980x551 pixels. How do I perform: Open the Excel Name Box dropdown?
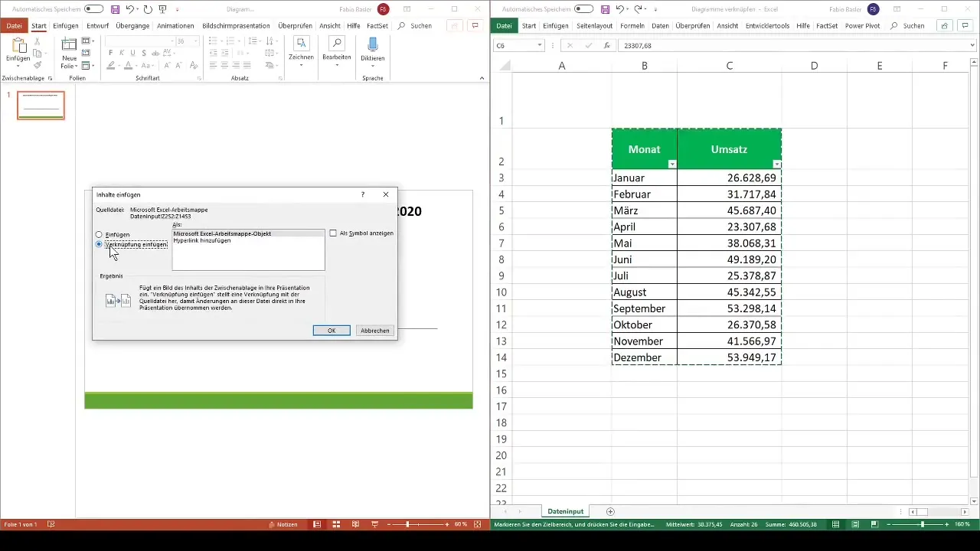539,45
